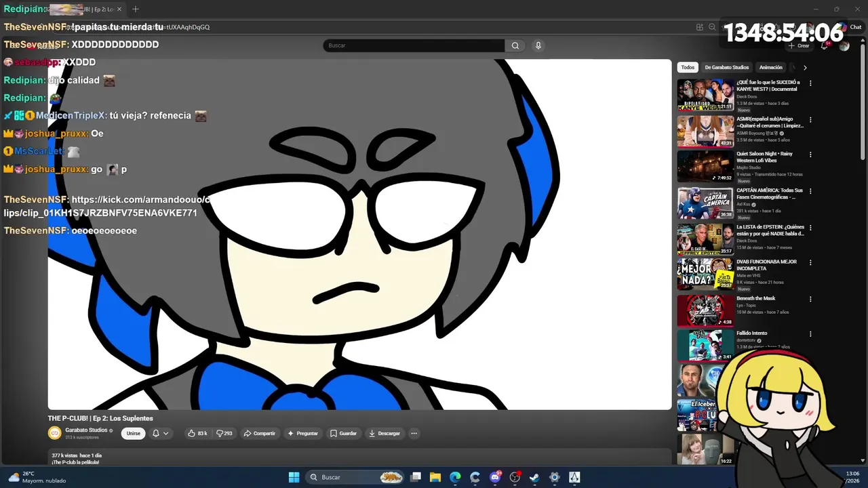The height and width of the screenshot is (488, 868).
Task: Dislike the video with 293 thumbs-down
Action: 224,433
